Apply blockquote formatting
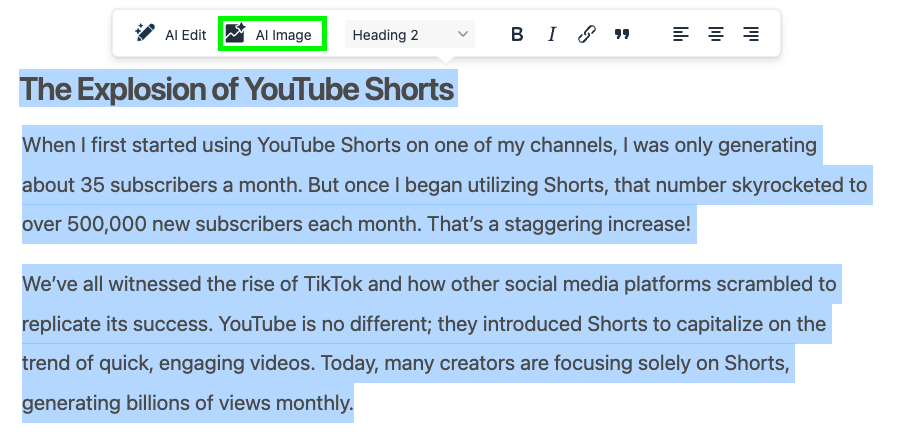The width and height of the screenshot is (905, 435). coord(622,35)
